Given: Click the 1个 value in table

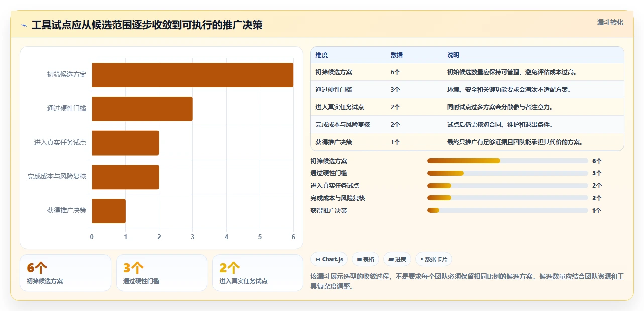Looking at the screenshot, I should [x=395, y=142].
